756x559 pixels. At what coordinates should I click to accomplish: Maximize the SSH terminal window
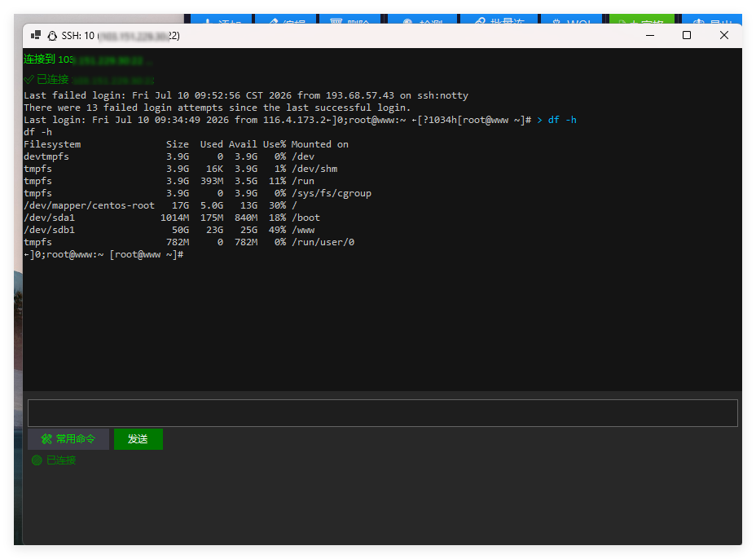[x=687, y=35]
